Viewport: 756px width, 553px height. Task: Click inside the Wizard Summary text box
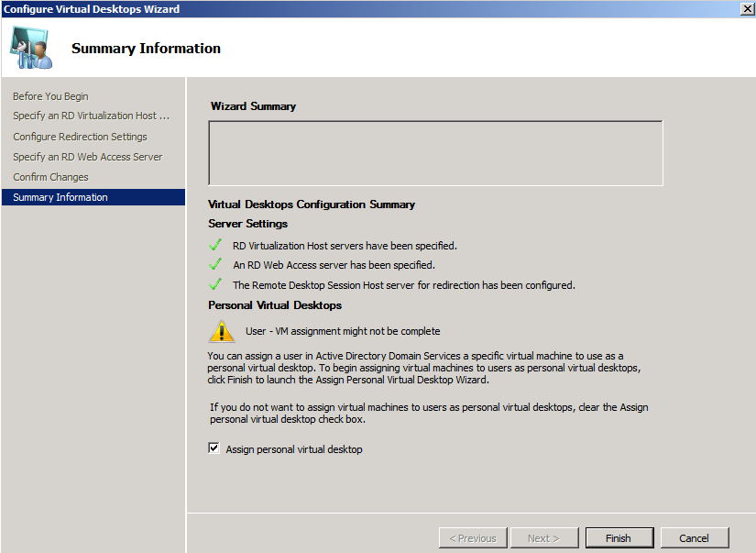[435, 153]
